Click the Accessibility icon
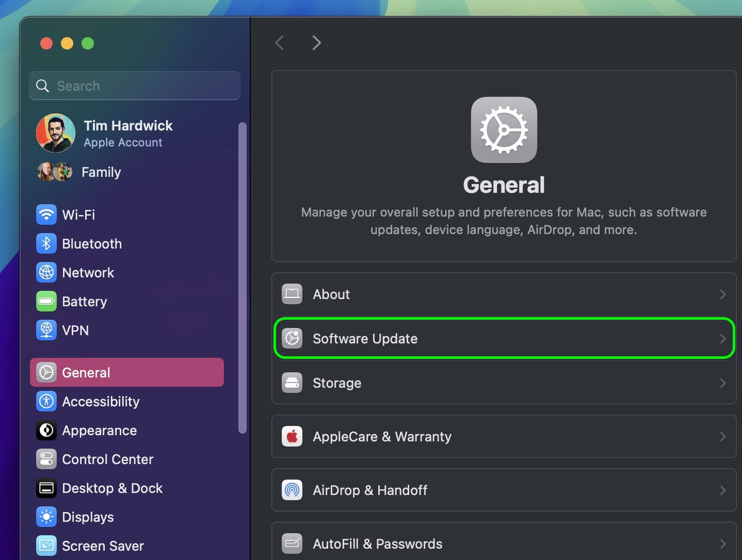Viewport: 742px width, 560px height. (46, 401)
